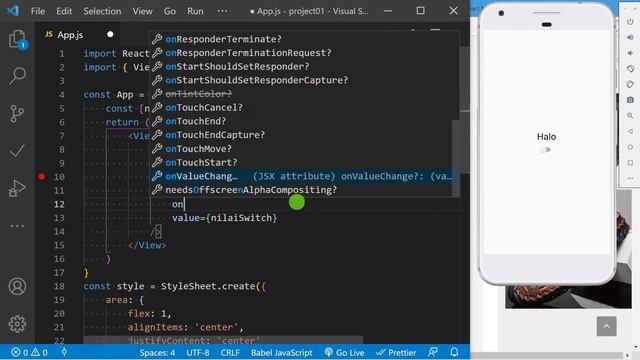Click unsaved dot on App.js tab
Viewport: 640px width, 360px height.
click(110, 34)
